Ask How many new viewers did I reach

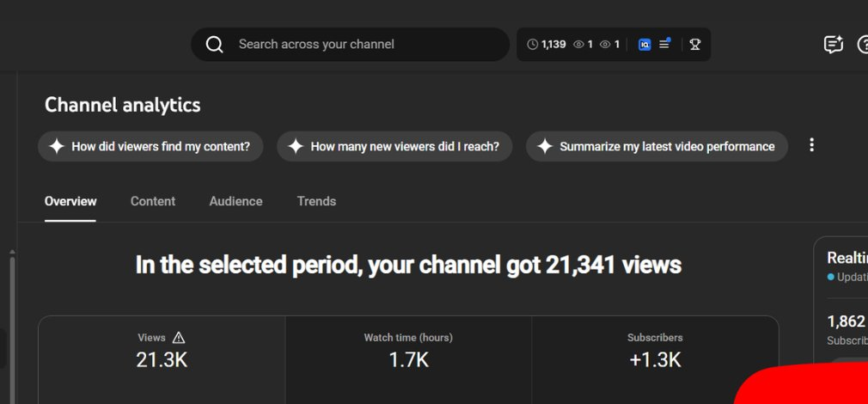(394, 147)
